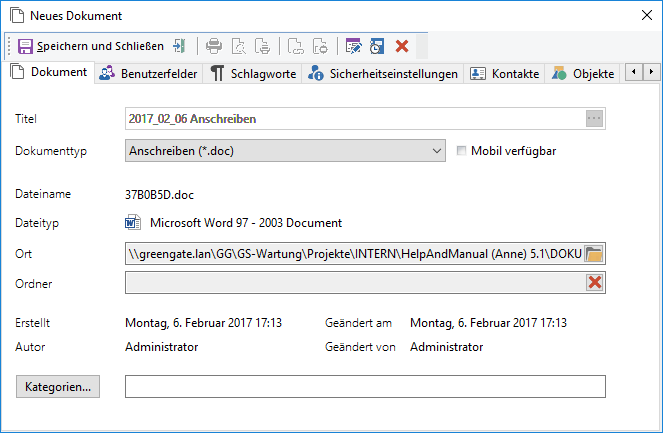Toggle the Mobil verfügbar checkbox
Image resolution: width=663 pixels, height=433 pixels.
pos(461,151)
